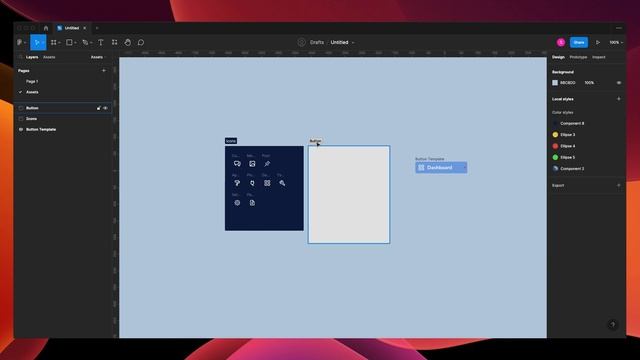The width and height of the screenshot is (640, 360).
Task: Open the Untitled file name dropdown
Action: tap(353, 42)
